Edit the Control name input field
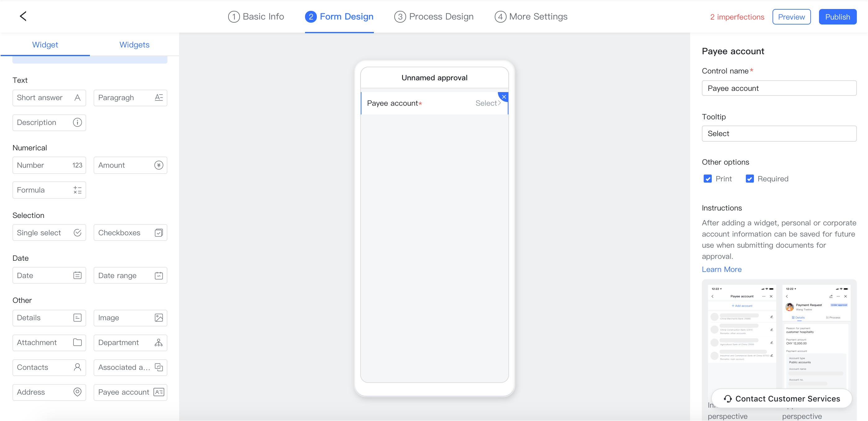This screenshot has height=421, width=868. coord(779,88)
